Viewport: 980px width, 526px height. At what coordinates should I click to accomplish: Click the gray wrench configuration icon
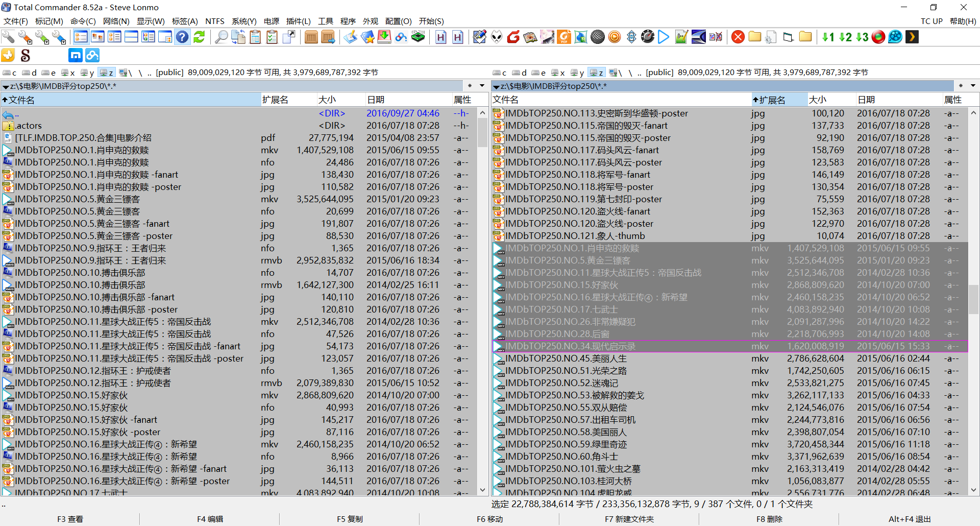(x=8, y=37)
